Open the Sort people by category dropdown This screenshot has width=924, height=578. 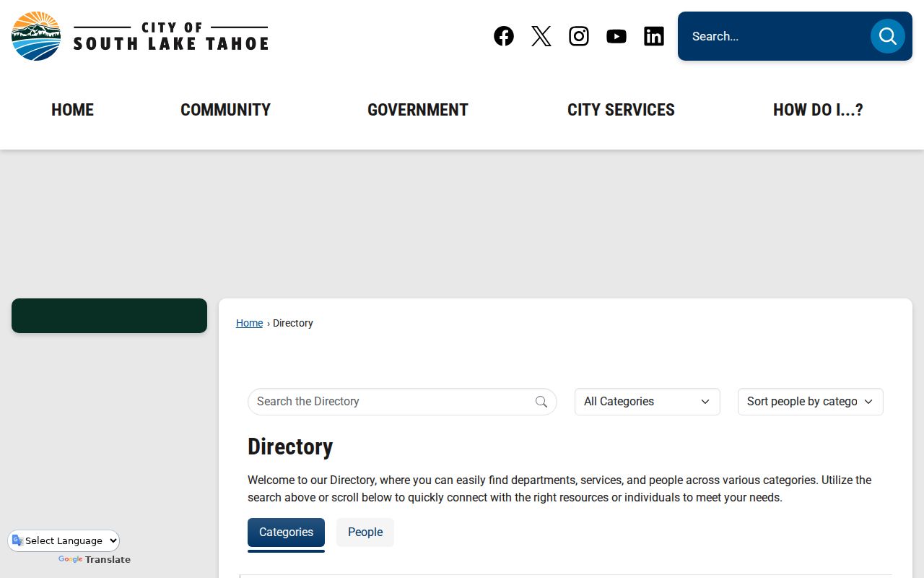(x=811, y=402)
